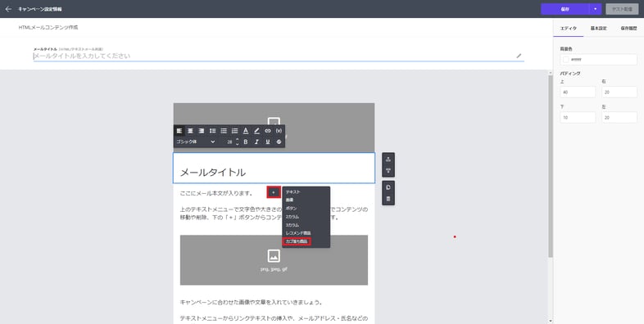Viewport: 644px width, 324px height.
Task: Switch to the 保存履歴 tab
Action: 628,29
